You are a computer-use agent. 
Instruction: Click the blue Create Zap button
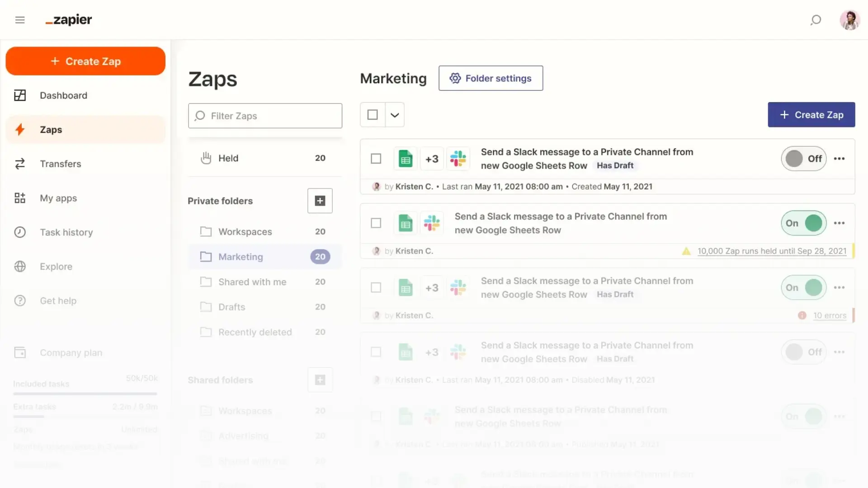click(811, 115)
